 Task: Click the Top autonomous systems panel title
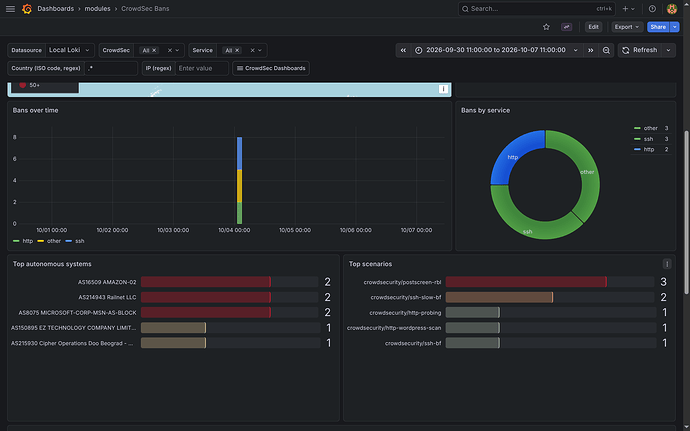[x=52, y=264]
